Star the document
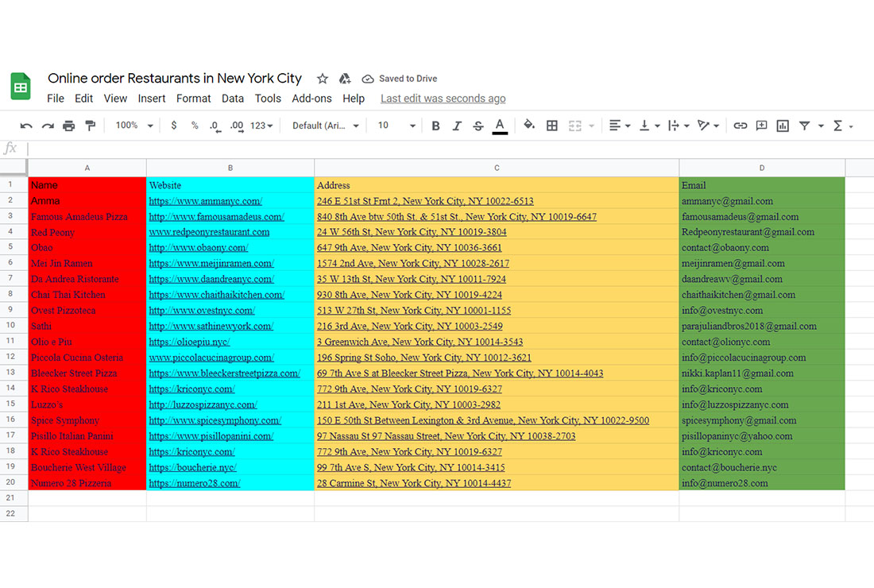874x588 pixels. click(x=322, y=79)
